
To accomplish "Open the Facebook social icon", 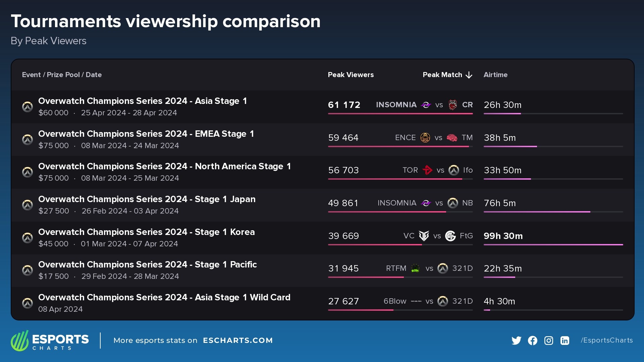I will click(533, 341).
